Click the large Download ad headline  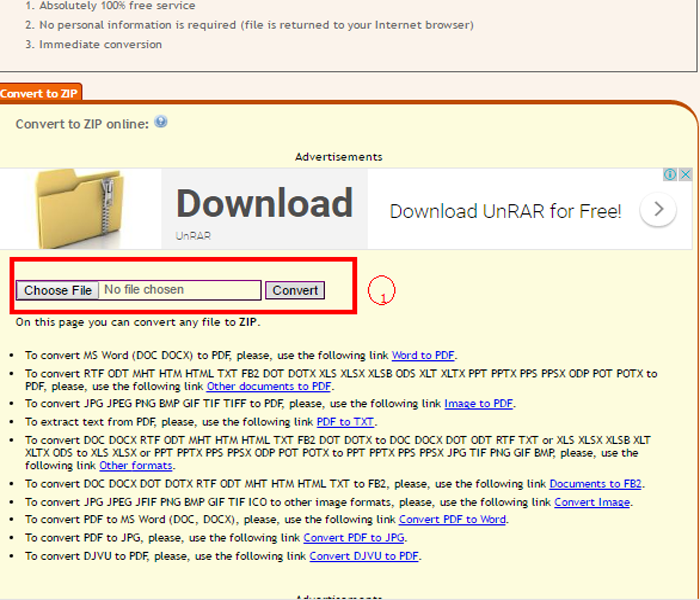pos(265,203)
